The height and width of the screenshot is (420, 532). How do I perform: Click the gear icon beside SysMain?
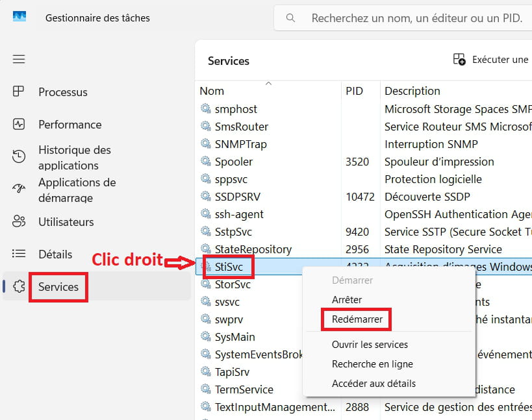coord(206,337)
